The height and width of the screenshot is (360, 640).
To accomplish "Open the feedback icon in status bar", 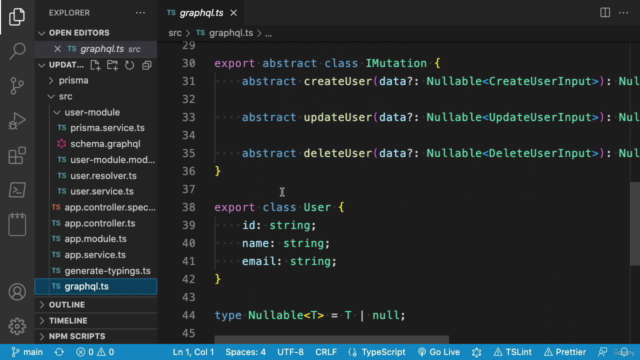I will 602,352.
